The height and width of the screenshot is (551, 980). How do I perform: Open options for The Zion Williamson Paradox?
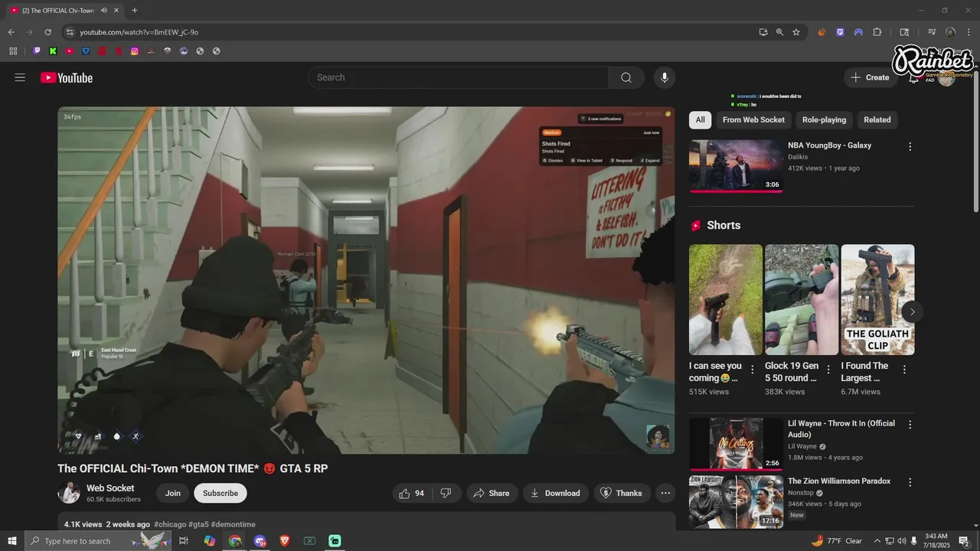(910, 482)
